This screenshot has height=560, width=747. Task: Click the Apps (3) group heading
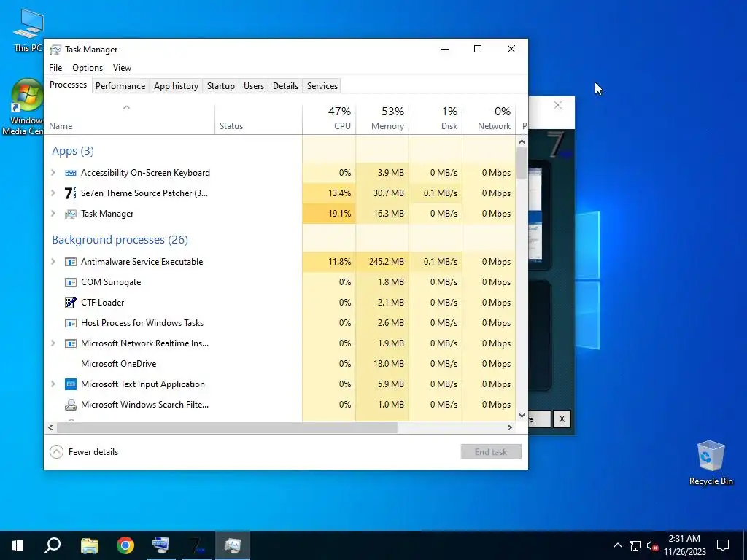73,151
